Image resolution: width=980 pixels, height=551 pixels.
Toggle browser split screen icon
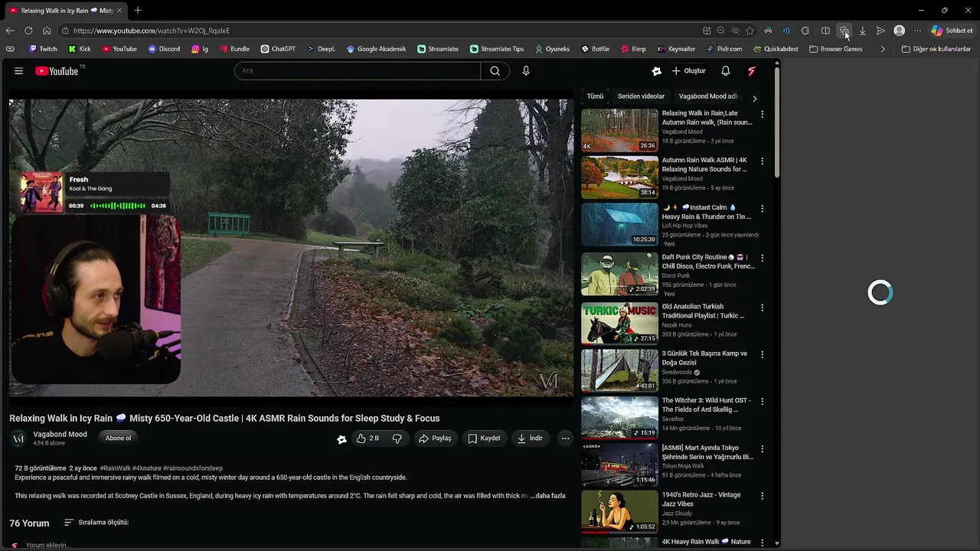click(825, 31)
